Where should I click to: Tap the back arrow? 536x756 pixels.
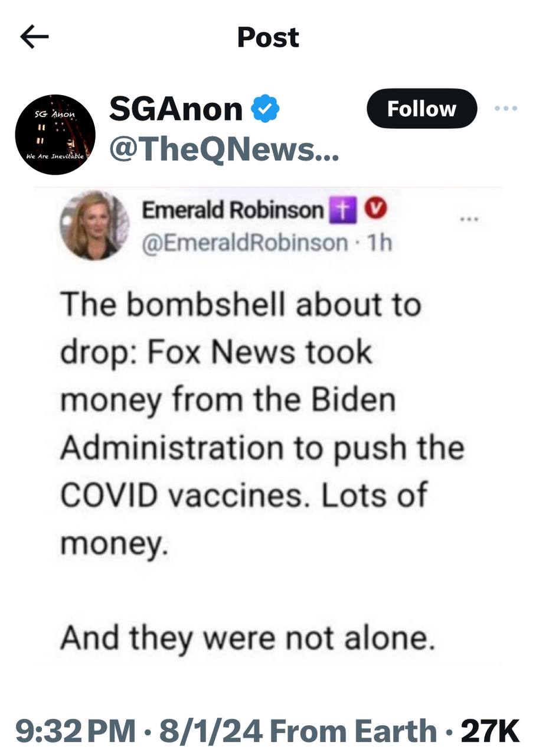pyautogui.click(x=34, y=37)
